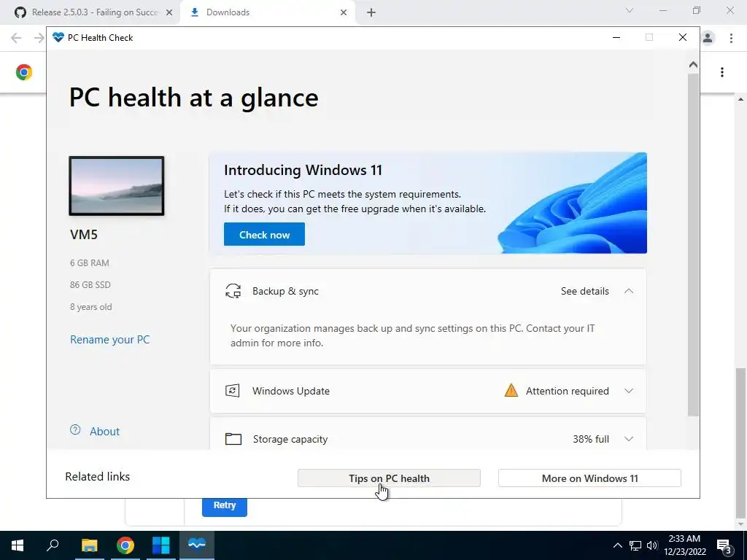Screen dimensions: 747x560
Task: Click Chrome back arrow button
Action: coord(16,38)
